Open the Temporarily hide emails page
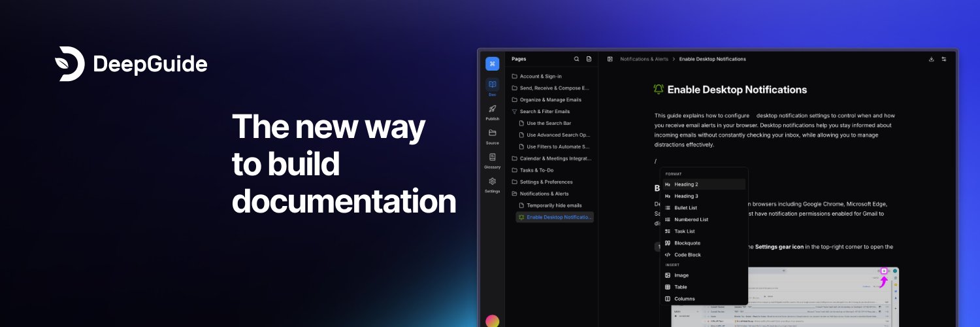Screen dimensions: 980x327 pos(555,205)
